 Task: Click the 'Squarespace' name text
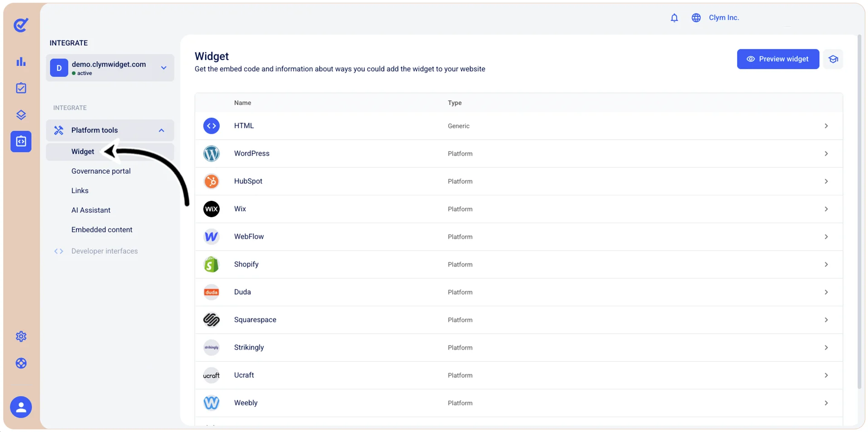(x=255, y=319)
